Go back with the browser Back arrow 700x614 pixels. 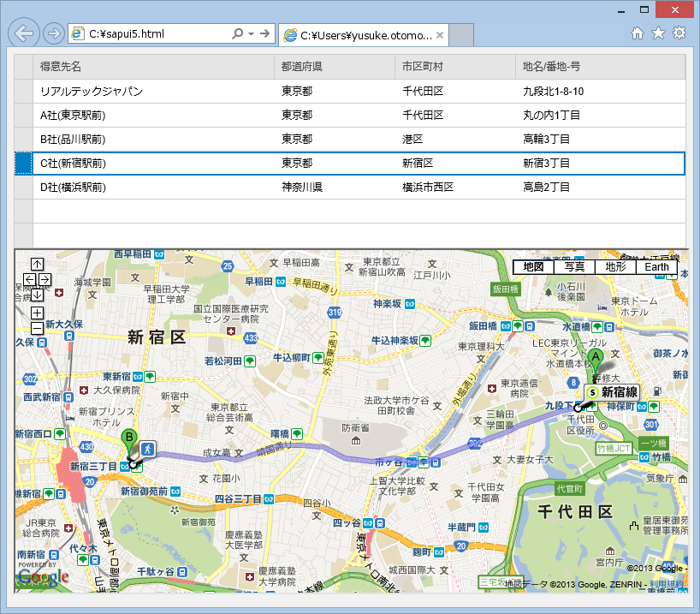coord(24,33)
